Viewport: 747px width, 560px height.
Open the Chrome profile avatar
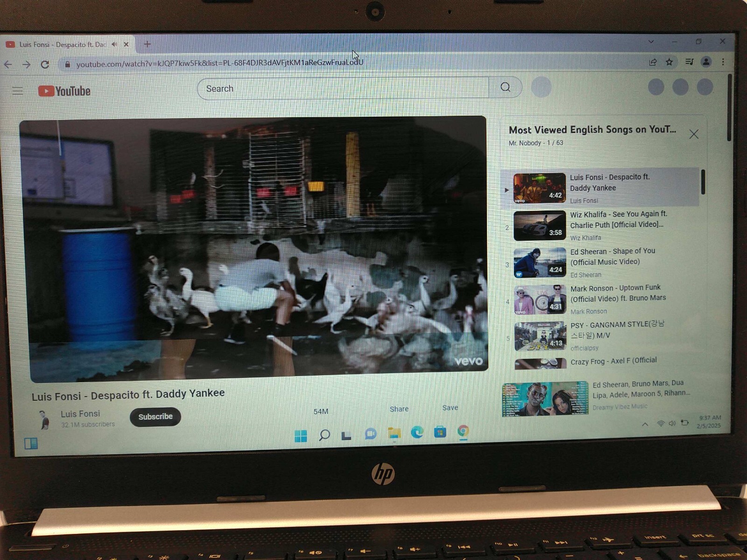pos(706,62)
